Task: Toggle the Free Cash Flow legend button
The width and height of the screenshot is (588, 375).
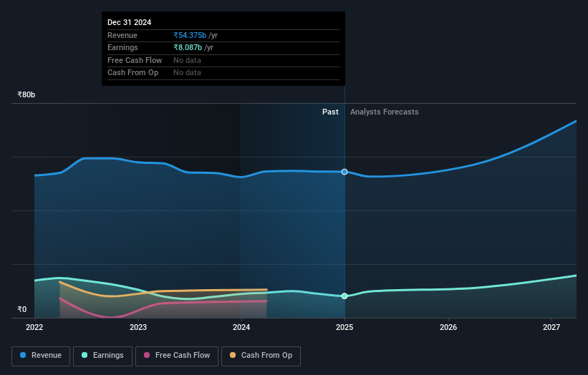Action: click(177, 356)
